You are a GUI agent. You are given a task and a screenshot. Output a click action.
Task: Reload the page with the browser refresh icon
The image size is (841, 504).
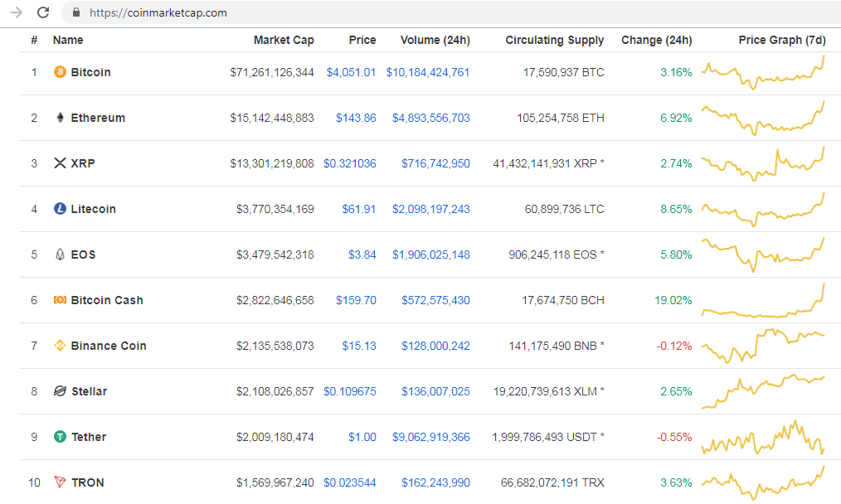pyautogui.click(x=43, y=12)
